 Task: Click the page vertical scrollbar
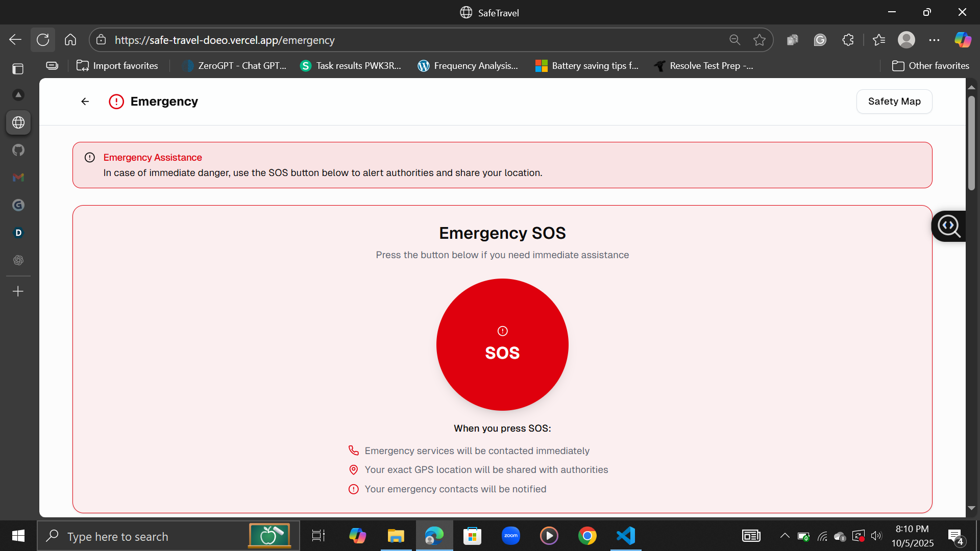point(971,143)
